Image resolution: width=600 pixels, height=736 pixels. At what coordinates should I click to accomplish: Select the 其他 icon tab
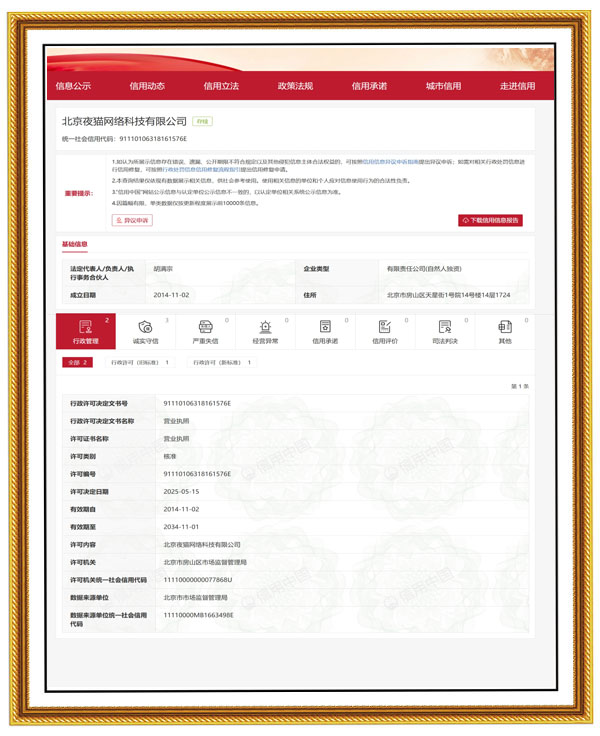click(505, 332)
